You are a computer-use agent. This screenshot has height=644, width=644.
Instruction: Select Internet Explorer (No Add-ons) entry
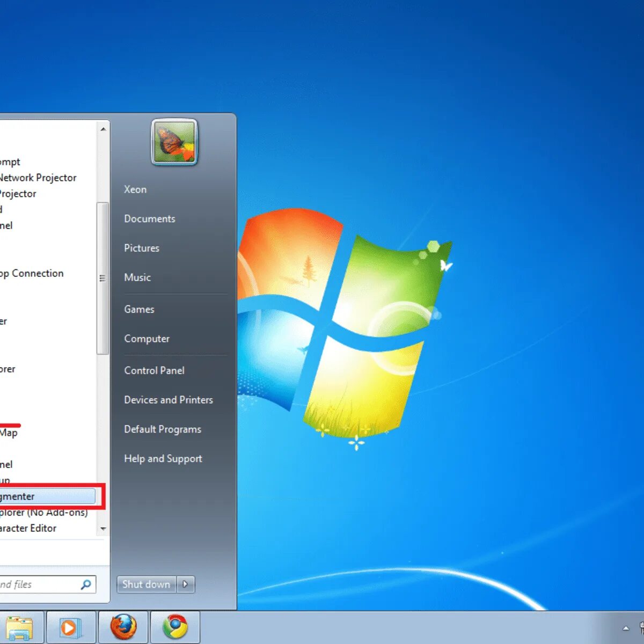pyautogui.click(x=44, y=513)
